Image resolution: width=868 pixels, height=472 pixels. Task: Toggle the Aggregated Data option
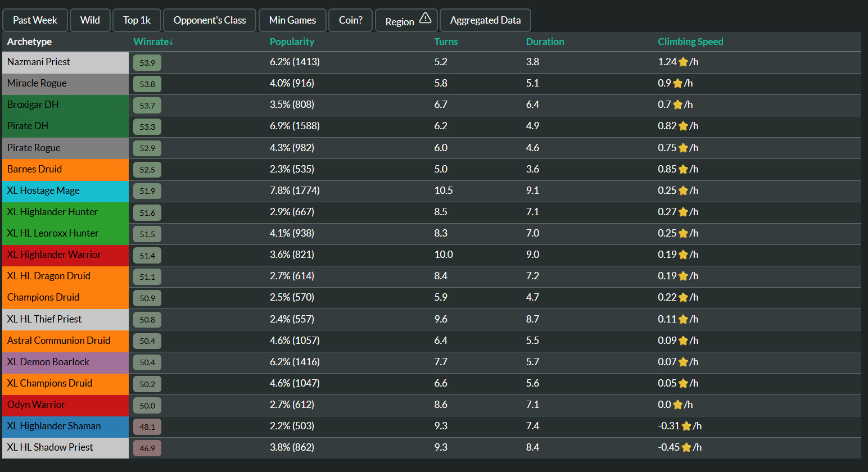pos(485,20)
